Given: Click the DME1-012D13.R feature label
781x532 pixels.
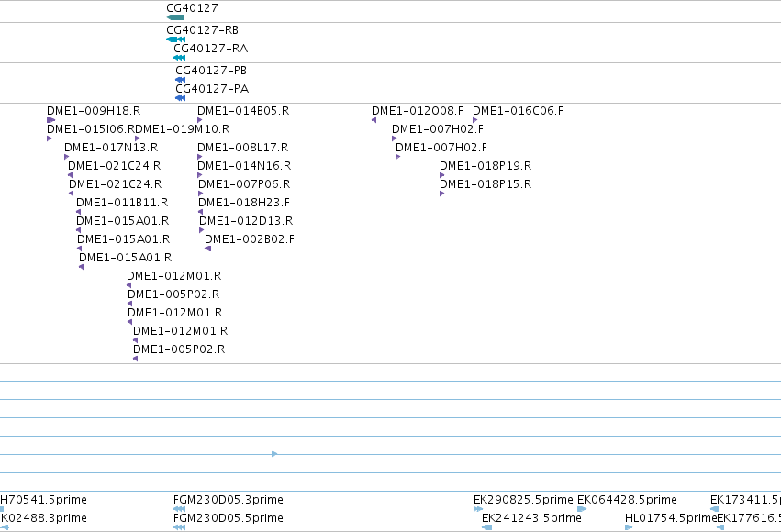Looking at the screenshot, I should (246, 221).
